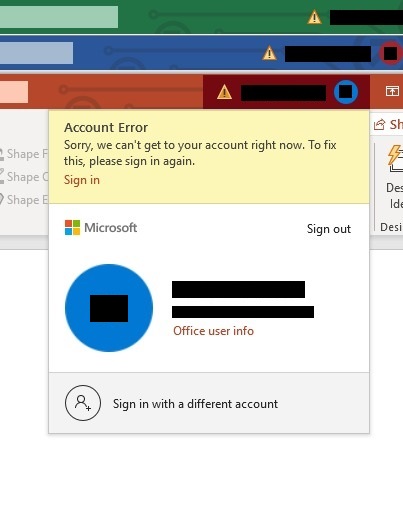Open Office user info link
Image resolution: width=403 pixels, height=507 pixels.
[213, 331]
